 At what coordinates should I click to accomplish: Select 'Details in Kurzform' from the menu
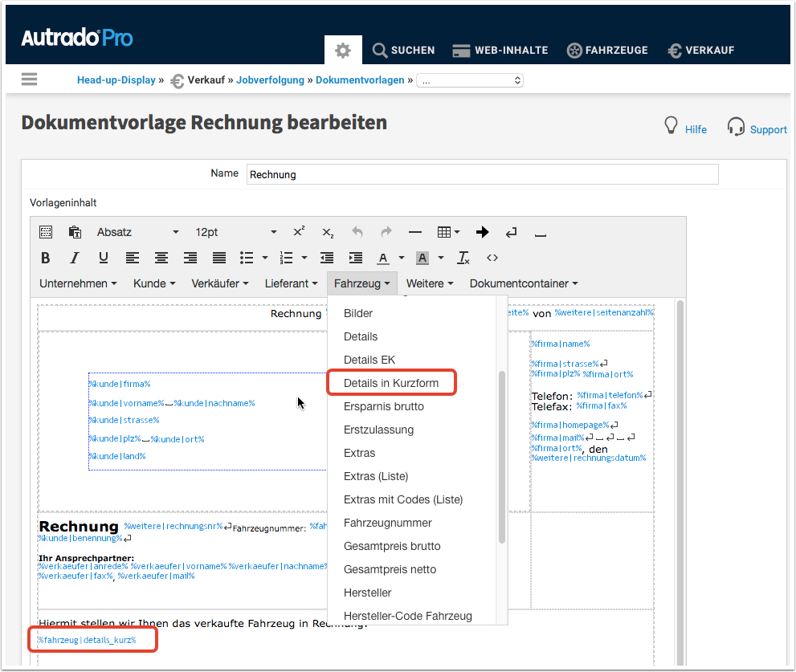click(391, 383)
